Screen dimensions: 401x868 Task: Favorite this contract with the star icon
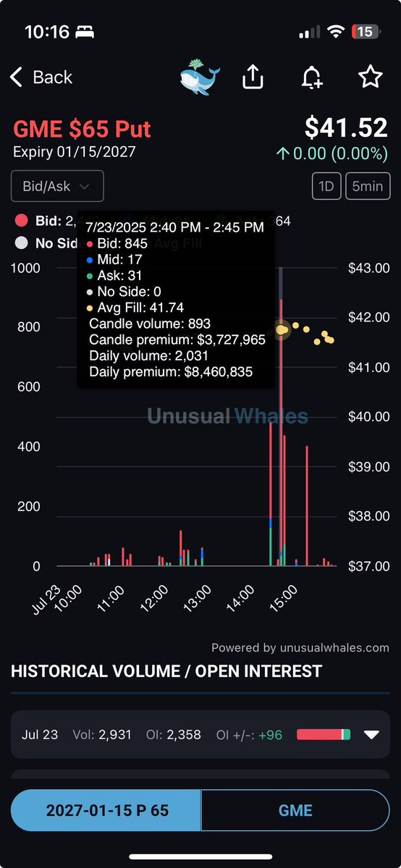click(x=371, y=77)
